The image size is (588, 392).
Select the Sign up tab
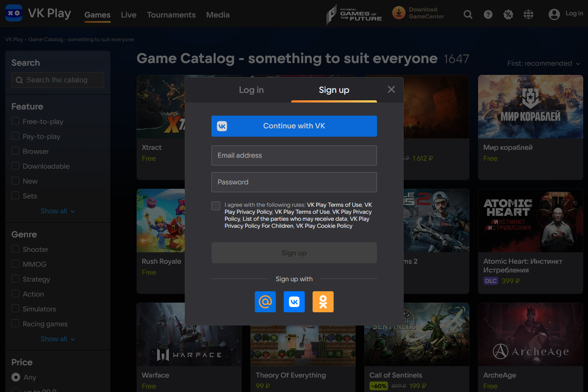334,90
